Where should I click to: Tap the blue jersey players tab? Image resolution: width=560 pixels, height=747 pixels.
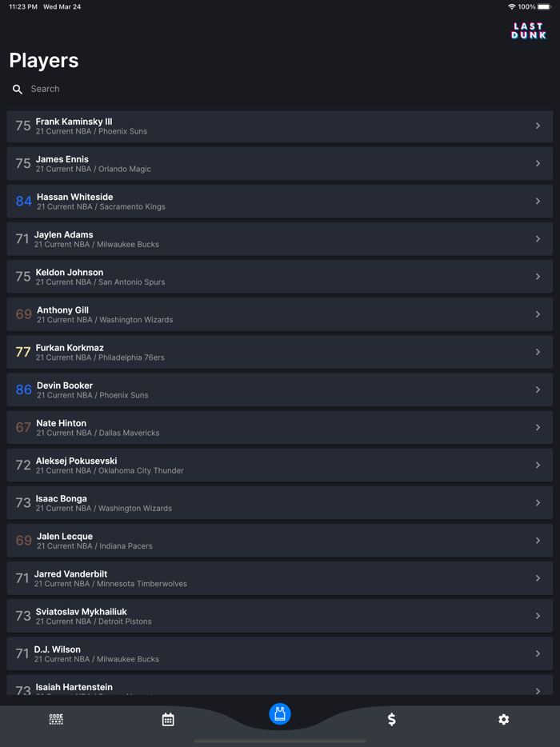[280, 713]
